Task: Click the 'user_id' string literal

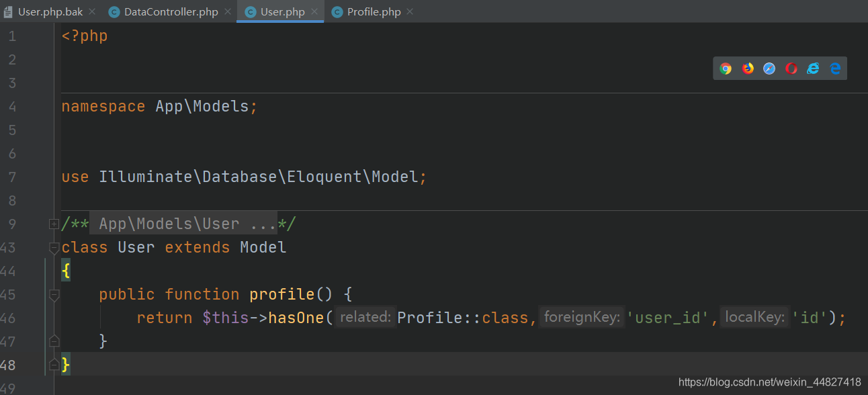Action: tap(668, 318)
